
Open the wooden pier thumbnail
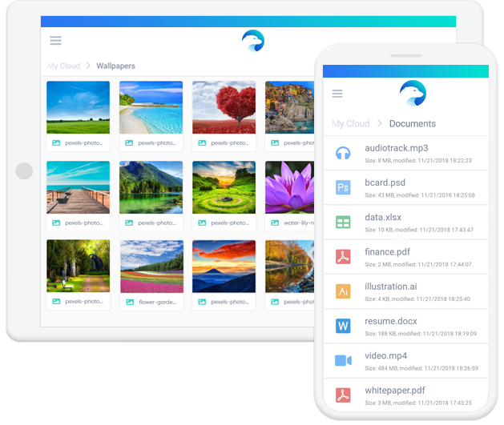point(78,187)
